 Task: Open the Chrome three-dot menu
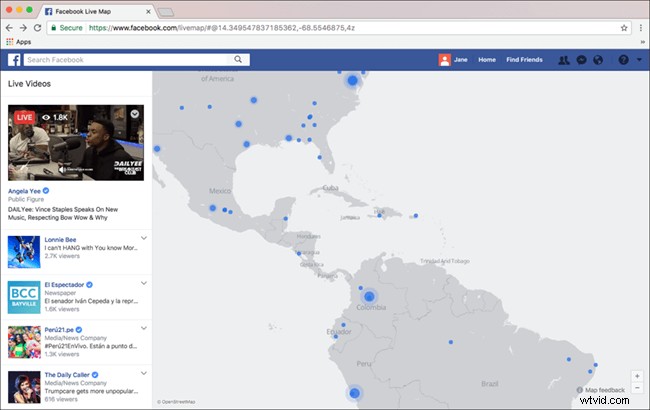640,28
